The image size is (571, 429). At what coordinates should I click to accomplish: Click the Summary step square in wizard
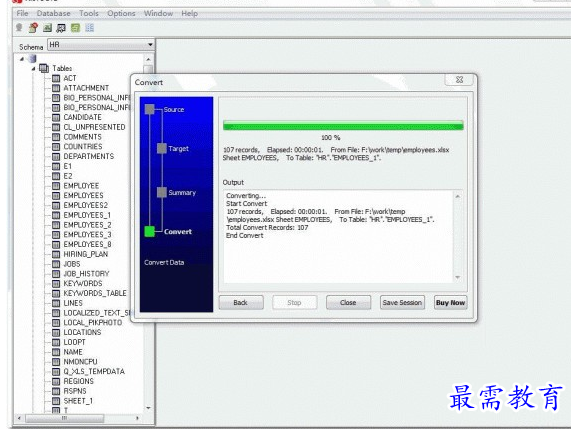(162, 192)
